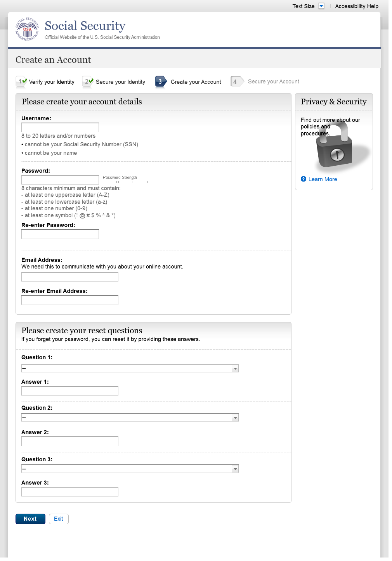Click the Text Size dropdown arrow
The width and height of the screenshot is (392, 561).
point(321,6)
